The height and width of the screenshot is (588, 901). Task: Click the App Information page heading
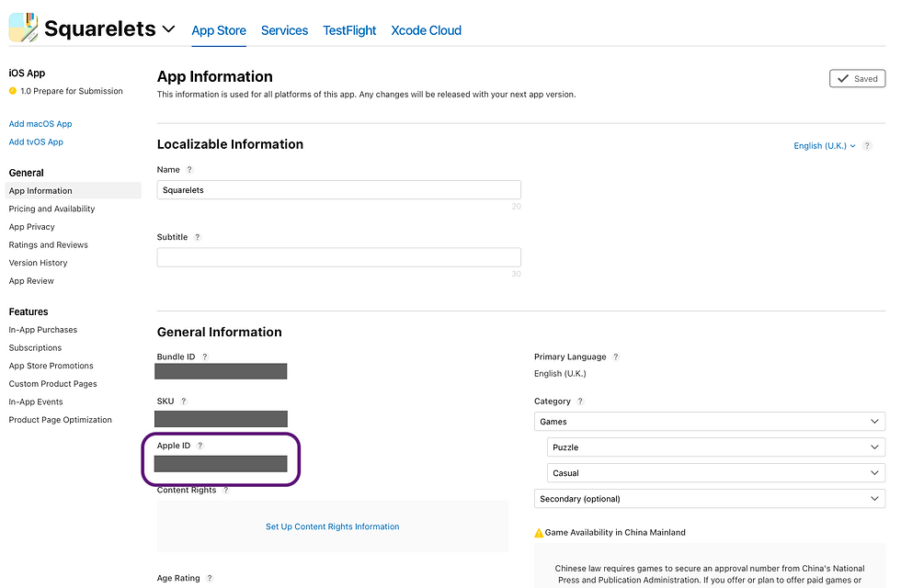pyautogui.click(x=215, y=76)
